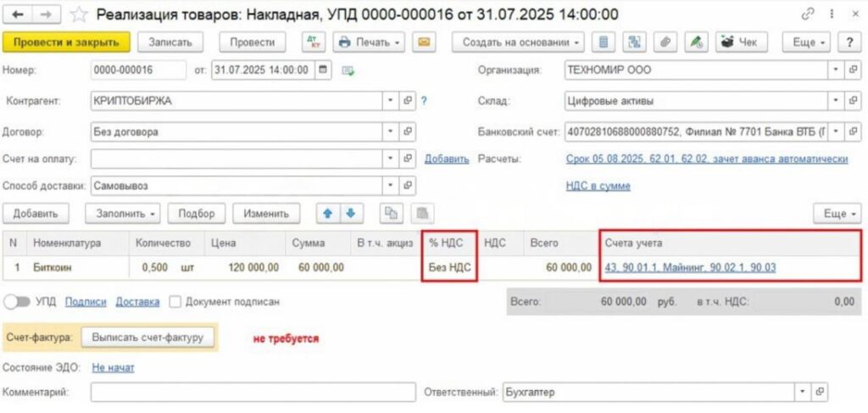Open the НДС в сумме link

pos(598,187)
